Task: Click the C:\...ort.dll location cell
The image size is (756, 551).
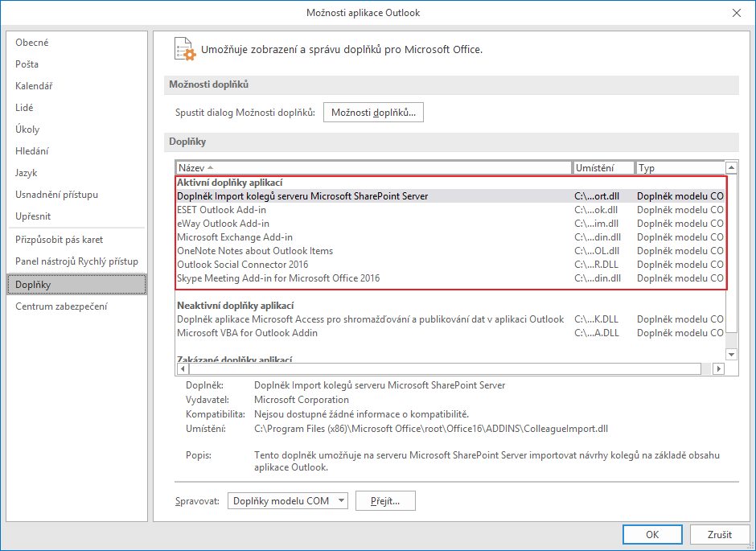Action: pyautogui.click(x=597, y=196)
